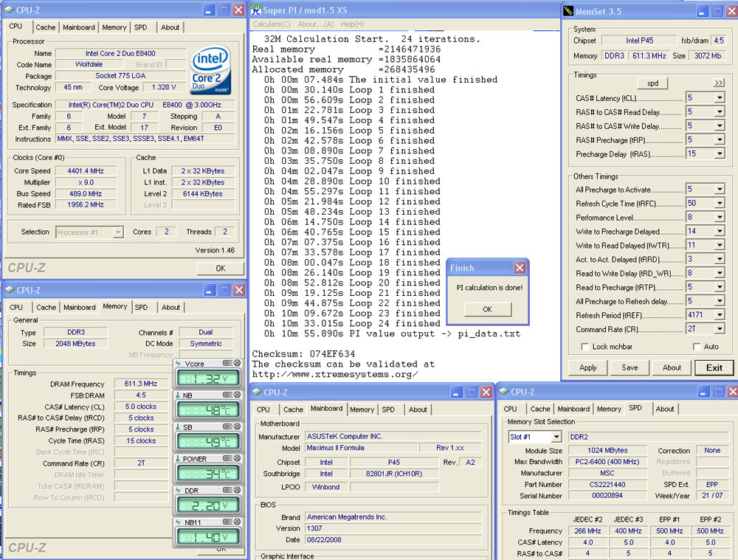
Task: Click the settings icon on SB widget
Action: [227, 426]
